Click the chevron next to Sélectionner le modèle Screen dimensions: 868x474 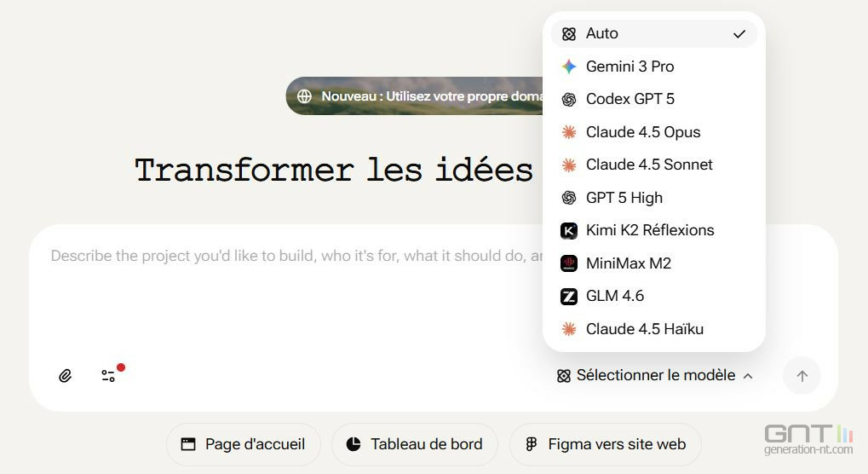point(748,376)
